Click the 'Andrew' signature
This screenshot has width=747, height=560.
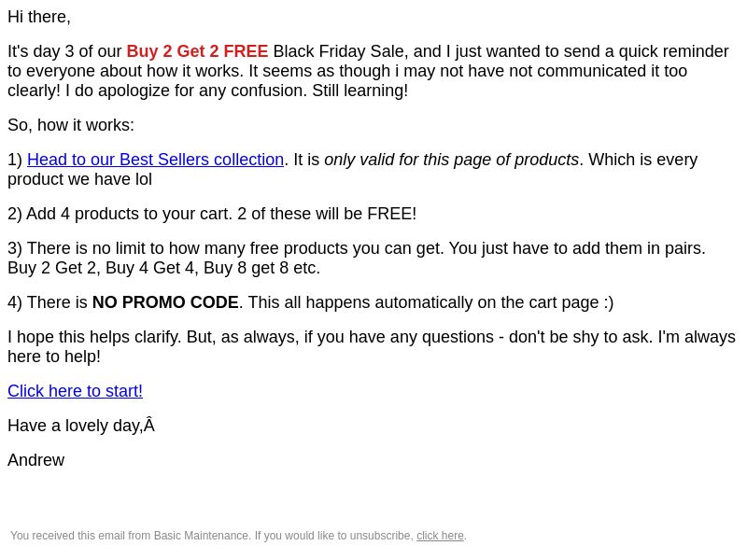(x=35, y=460)
